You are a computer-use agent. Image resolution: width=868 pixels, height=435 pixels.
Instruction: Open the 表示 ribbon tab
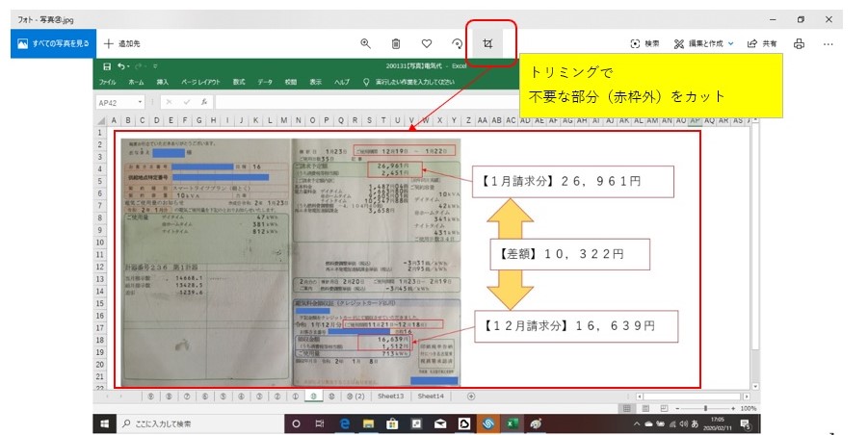coord(316,82)
